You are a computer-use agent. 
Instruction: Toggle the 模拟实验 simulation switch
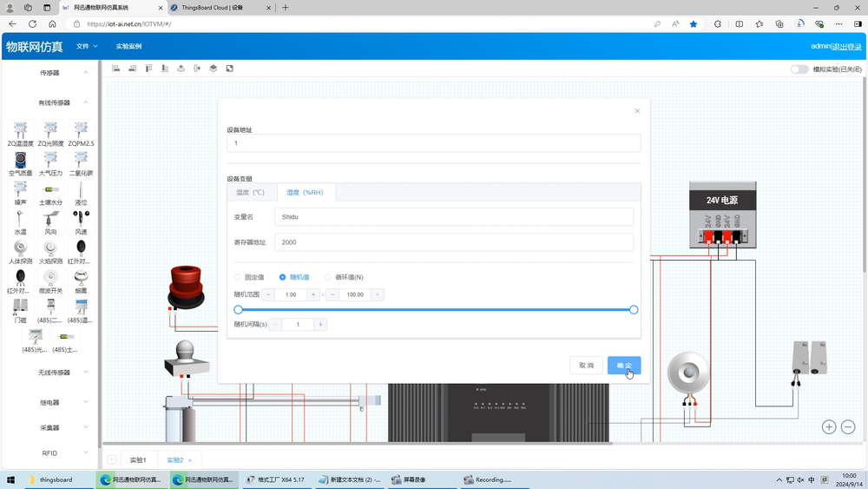pyautogui.click(x=799, y=69)
